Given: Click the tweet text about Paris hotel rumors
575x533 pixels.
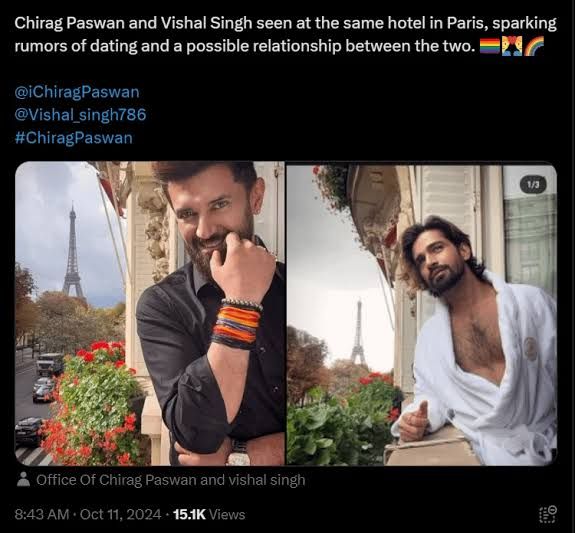Looking at the screenshot, I should (286, 34).
